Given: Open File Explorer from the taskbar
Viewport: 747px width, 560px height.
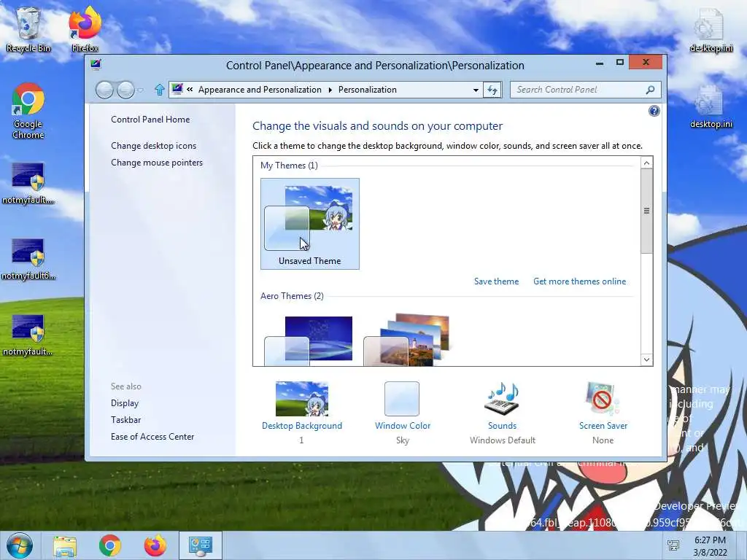Looking at the screenshot, I should point(65,546).
